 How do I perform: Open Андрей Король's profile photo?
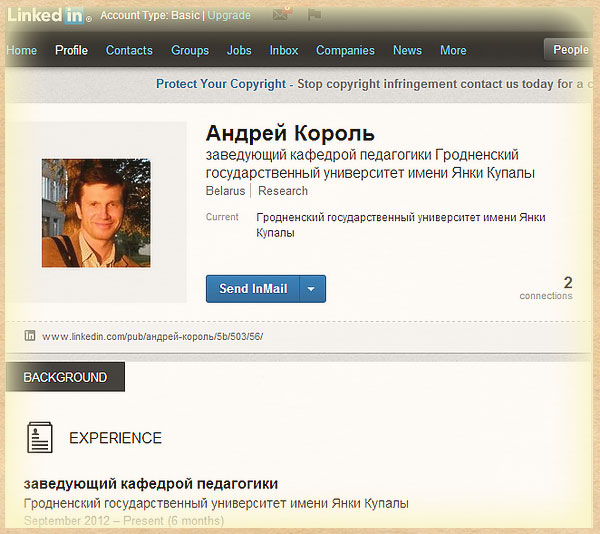pos(96,213)
